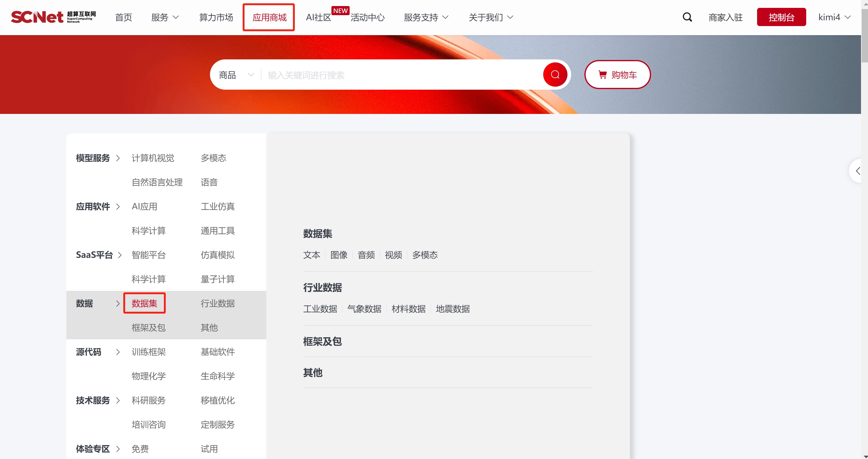The image size is (868, 459).
Task: Click the SCNet logo
Action: click(x=53, y=17)
